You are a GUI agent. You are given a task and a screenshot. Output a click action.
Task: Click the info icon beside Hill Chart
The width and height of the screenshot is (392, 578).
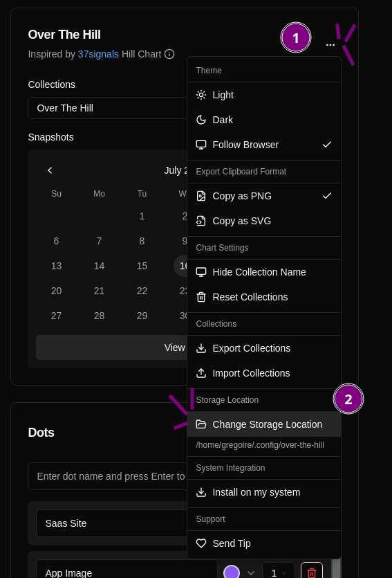click(169, 54)
